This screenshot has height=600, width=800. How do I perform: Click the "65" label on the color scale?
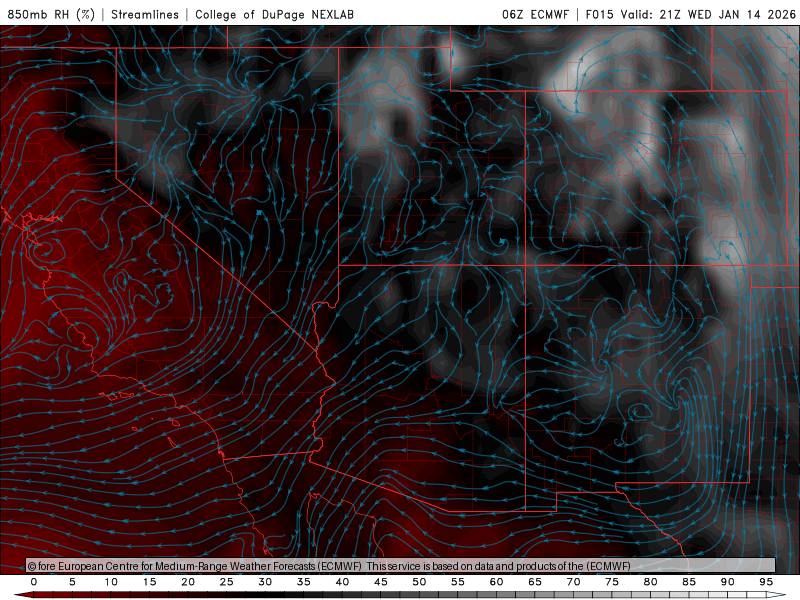(x=535, y=582)
